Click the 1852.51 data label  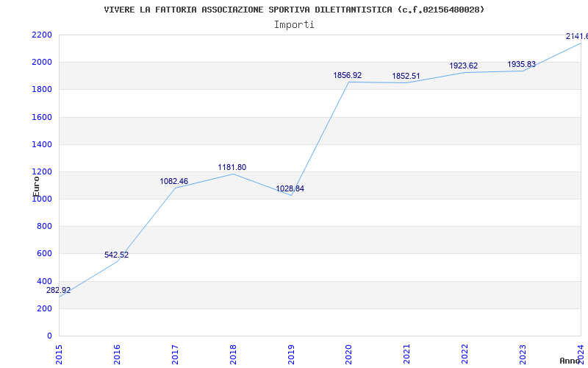click(x=406, y=77)
